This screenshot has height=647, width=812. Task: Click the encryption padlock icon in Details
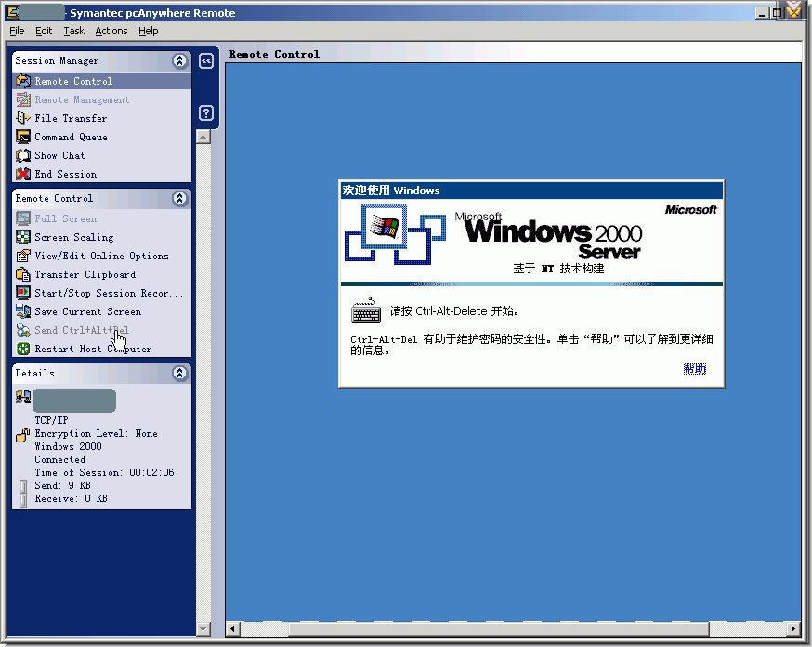click(x=23, y=434)
